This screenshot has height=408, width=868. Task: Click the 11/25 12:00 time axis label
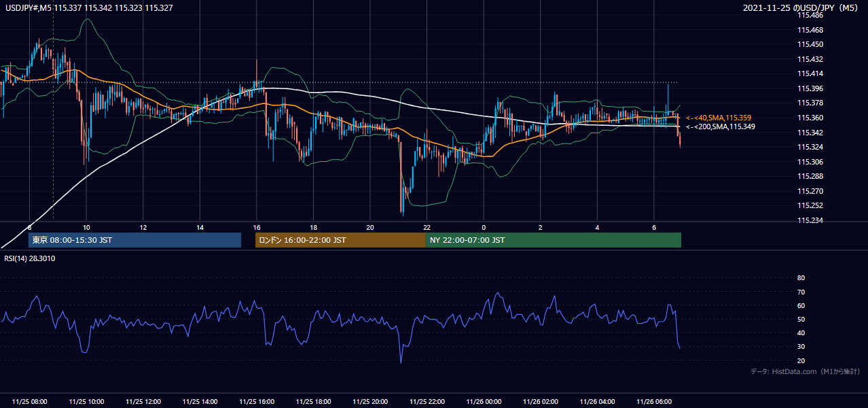click(x=143, y=402)
